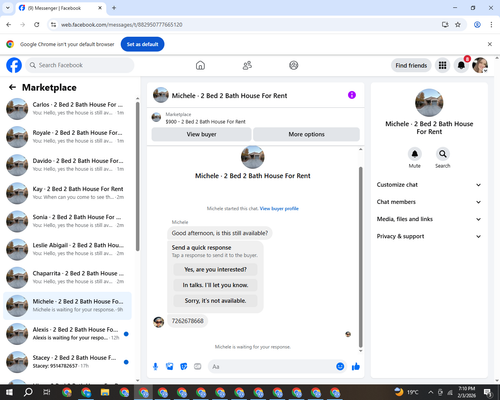
Task: Click the chat messages scrollbar
Action: 360,257
